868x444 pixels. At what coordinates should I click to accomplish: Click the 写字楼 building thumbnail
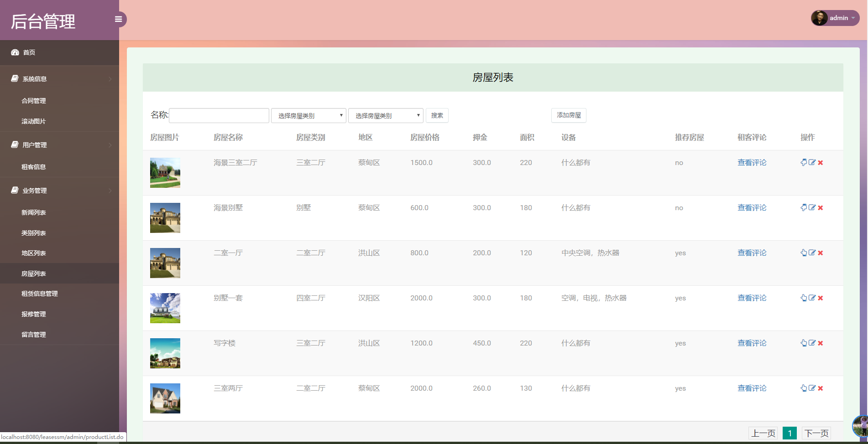(165, 353)
